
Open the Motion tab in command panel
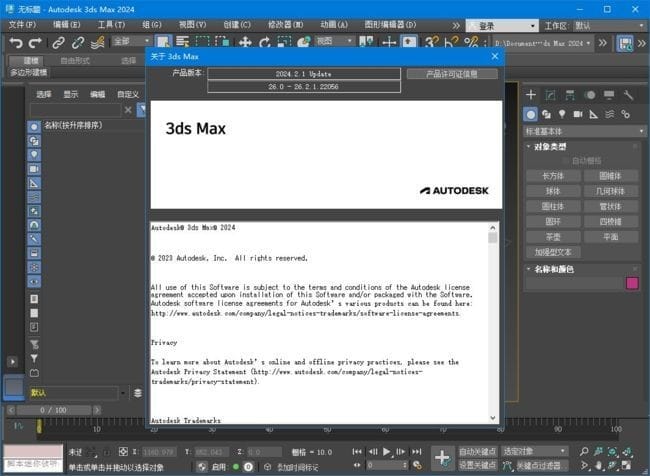point(589,95)
